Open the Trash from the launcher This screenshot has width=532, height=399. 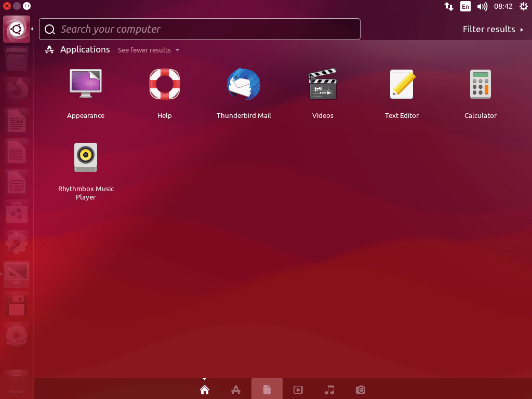tap(17, 382)
